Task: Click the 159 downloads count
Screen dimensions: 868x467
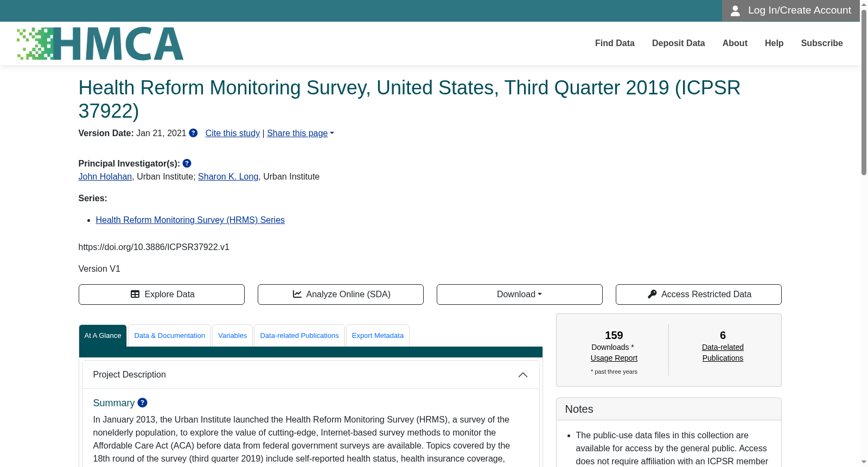Action: click(614, 335)
